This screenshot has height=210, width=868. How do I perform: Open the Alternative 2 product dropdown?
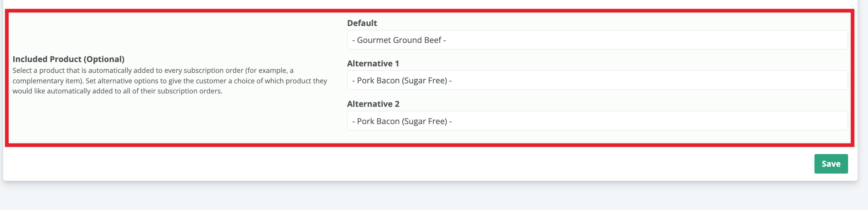[597, 121]
